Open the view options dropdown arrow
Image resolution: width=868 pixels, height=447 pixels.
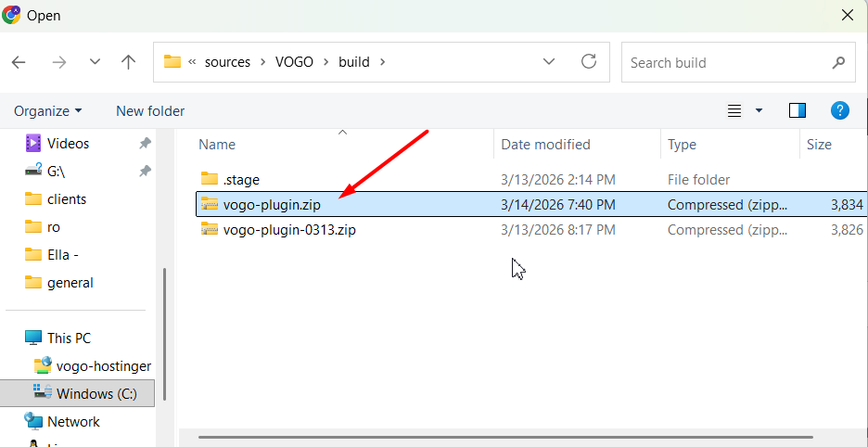coord(759,110)
